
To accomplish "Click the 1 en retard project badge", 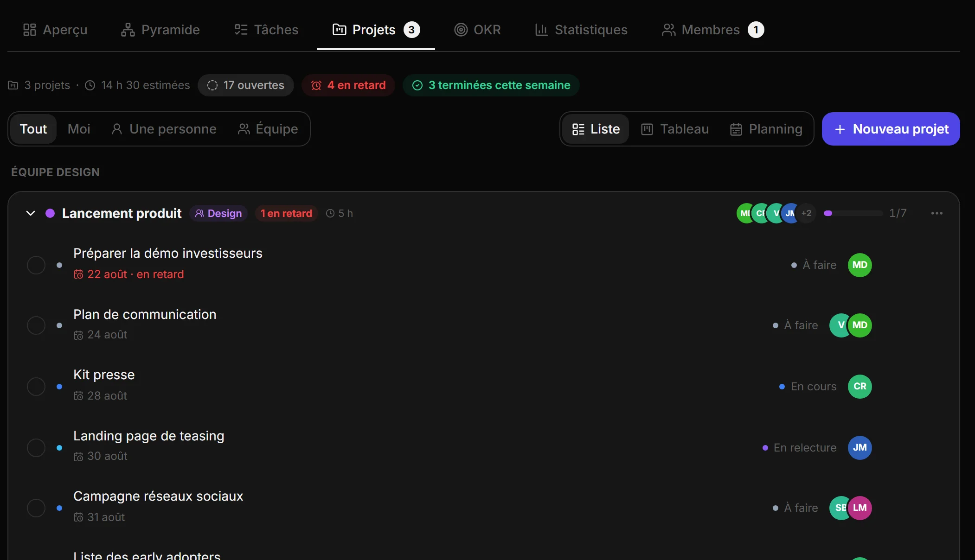I will tap(286, 213).
